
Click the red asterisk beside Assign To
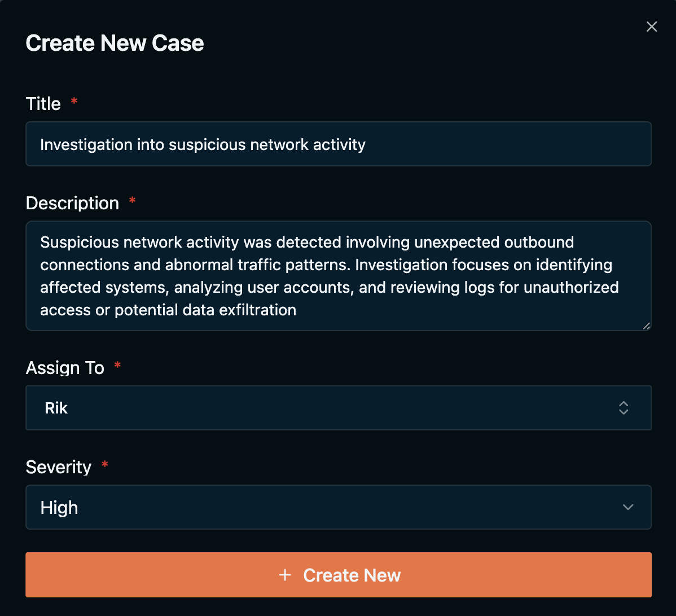[x=117, y=366]
